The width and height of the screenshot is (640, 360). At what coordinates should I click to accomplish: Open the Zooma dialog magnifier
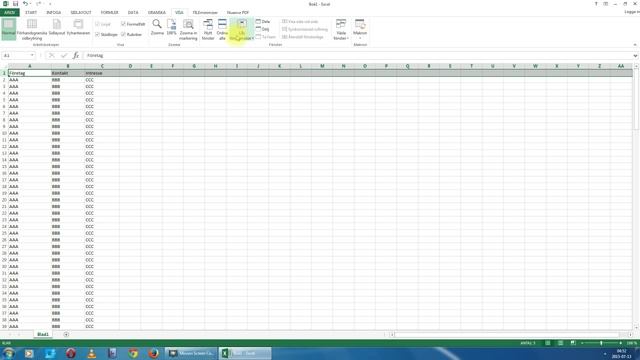point(157,27)
